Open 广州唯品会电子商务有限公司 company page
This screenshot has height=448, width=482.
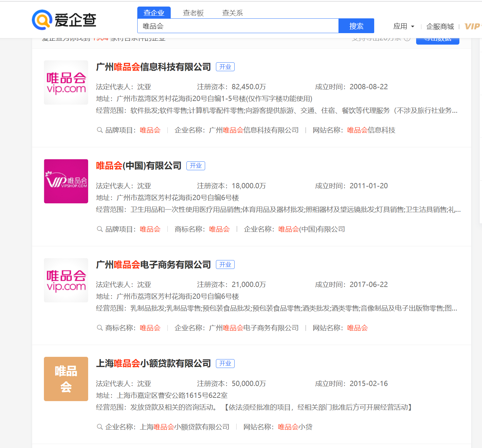[153, 265]
